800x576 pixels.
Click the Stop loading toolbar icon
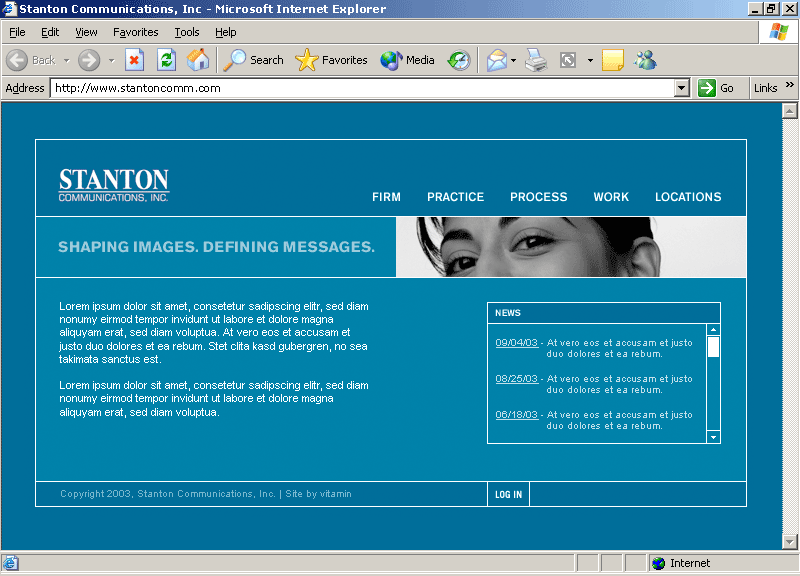(134, 60)
